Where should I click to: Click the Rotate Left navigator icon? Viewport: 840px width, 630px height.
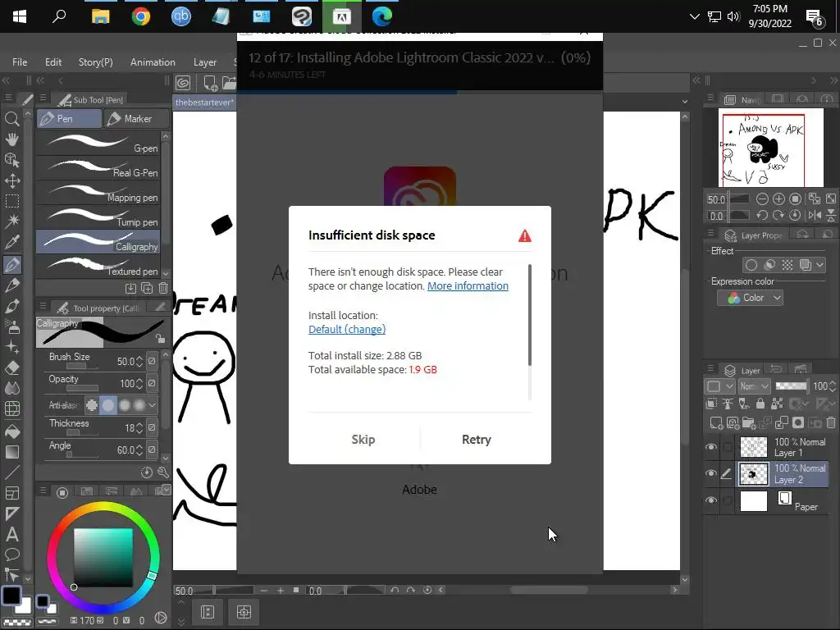tap(762, 216)
